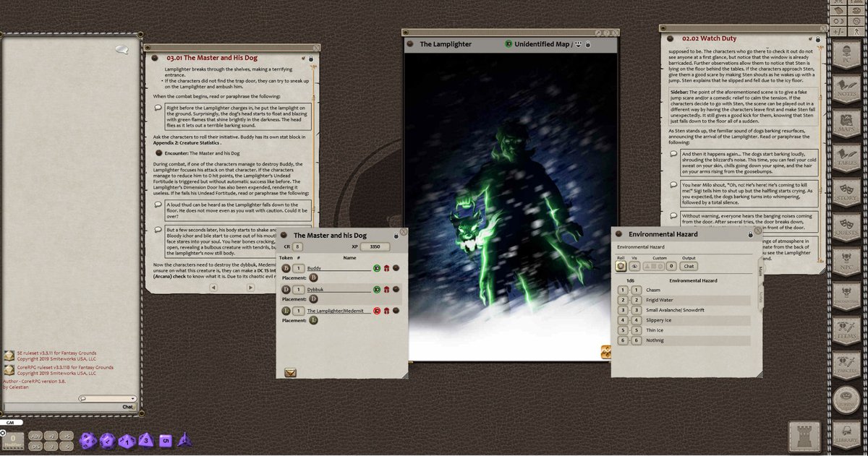This screenshot has width=868, height=456.
Task: Go to next story page arrow
Action: tap(250, 287)
